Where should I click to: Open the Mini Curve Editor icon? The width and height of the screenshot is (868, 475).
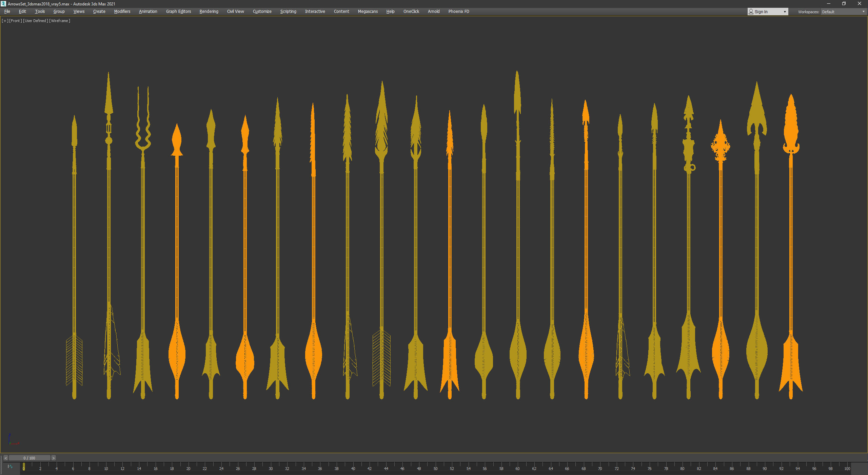click(x=10, y=467)
